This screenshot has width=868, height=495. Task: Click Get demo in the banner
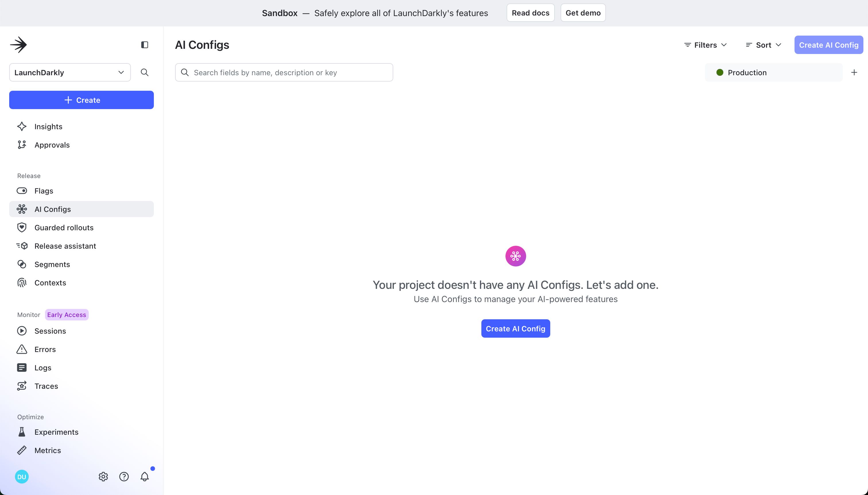583,13
